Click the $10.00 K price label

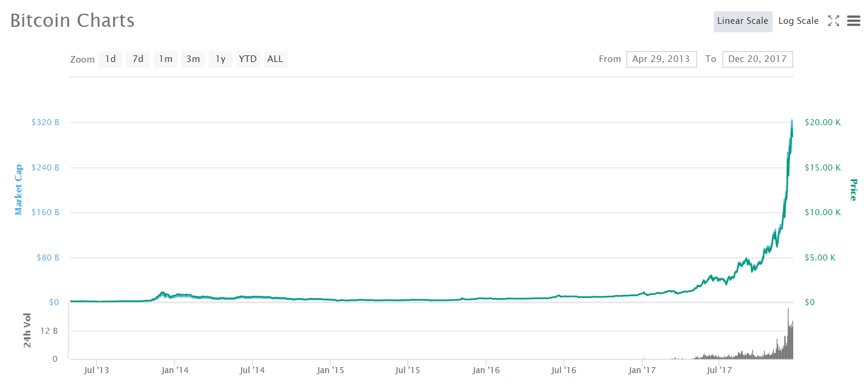point(823,213)
